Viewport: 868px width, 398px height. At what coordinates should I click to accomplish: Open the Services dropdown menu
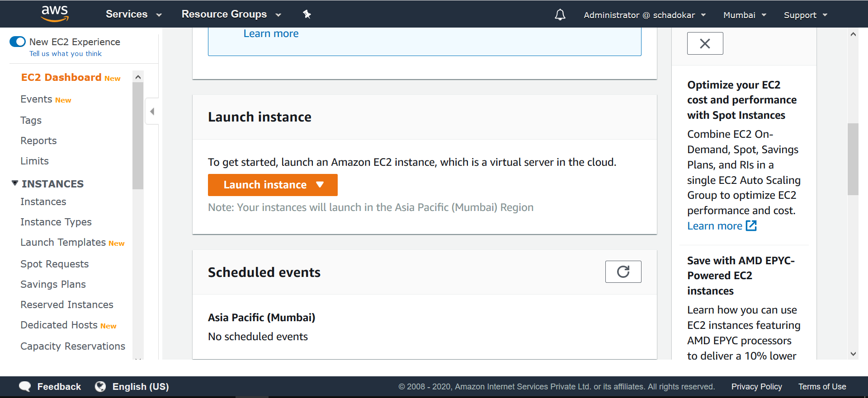[133, 14]
